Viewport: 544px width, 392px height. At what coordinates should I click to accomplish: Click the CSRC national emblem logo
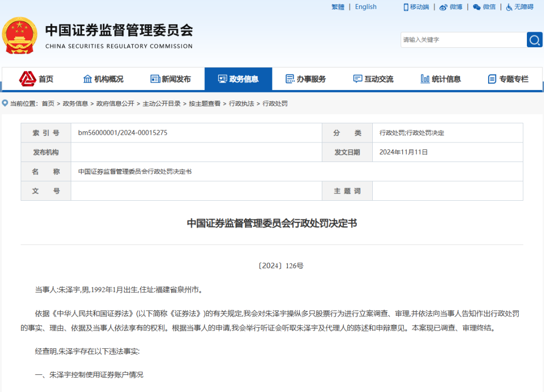click(x=19, y=36)
